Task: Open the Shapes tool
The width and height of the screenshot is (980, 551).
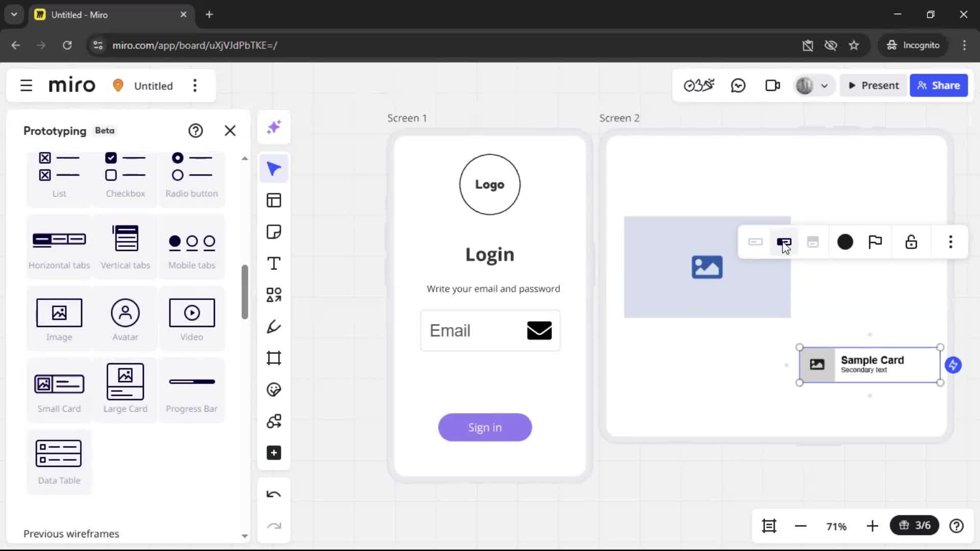Action: point(274,295)
